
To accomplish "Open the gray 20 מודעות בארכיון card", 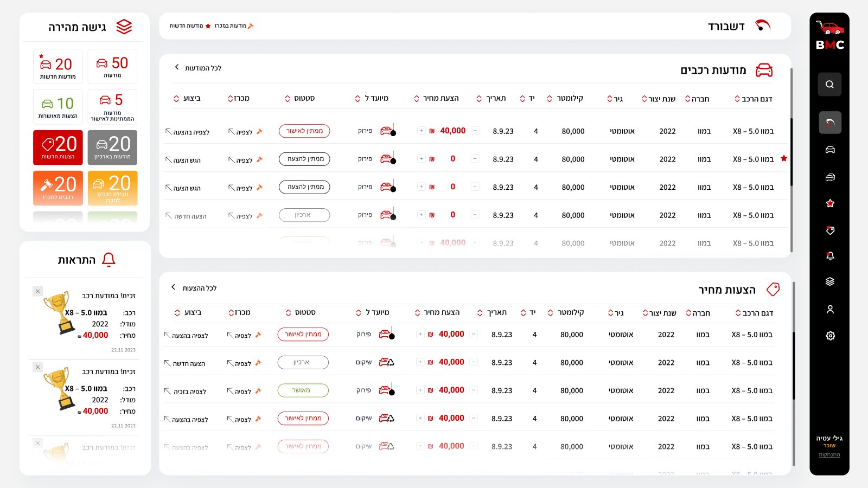I will (x=112, y=147).
